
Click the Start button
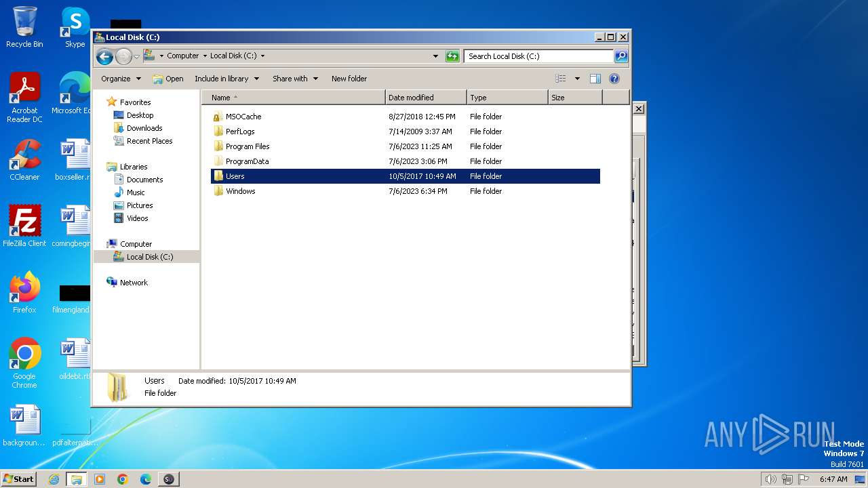(18, 479)
